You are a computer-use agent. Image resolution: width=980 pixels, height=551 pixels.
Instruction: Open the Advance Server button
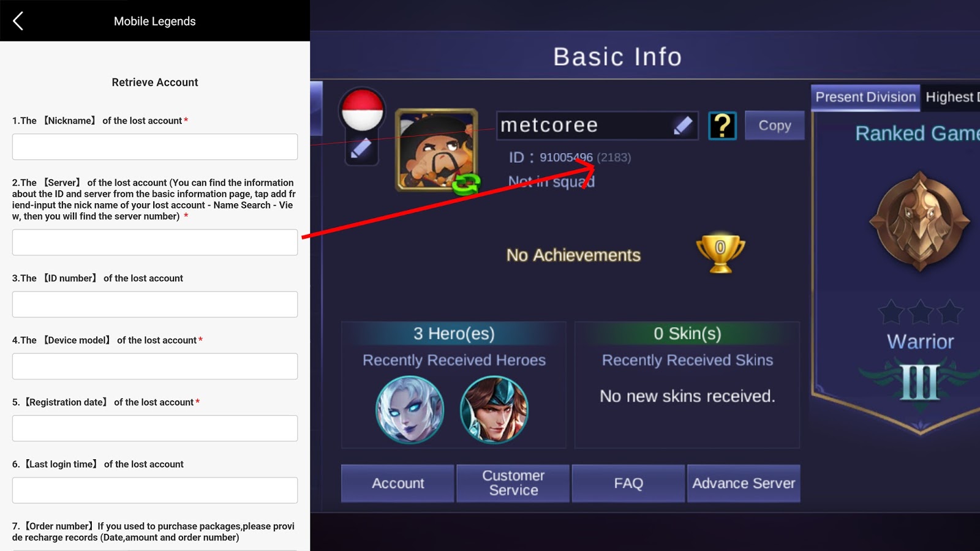(x=744, y=483)
